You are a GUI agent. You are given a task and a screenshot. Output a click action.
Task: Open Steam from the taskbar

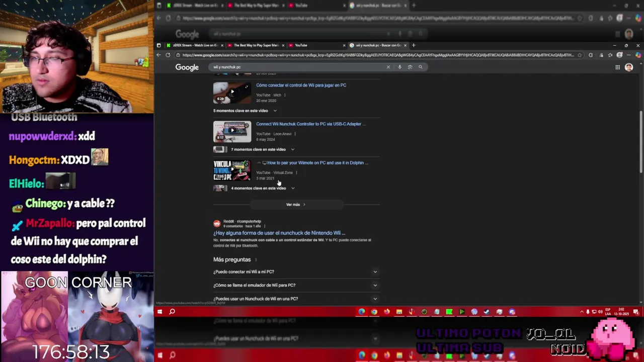pyautogui.click(x=487, y=312)
